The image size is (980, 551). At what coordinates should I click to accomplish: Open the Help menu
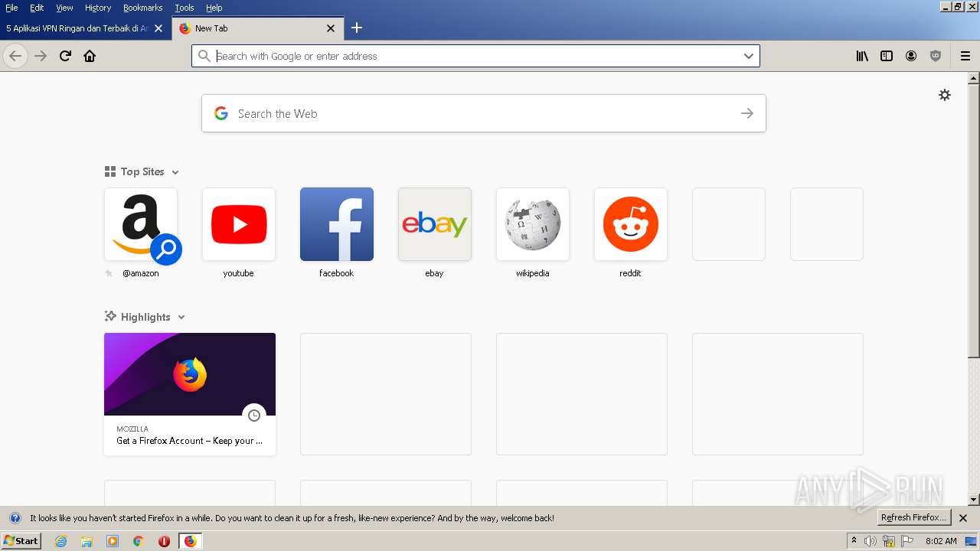coord(214,8)
